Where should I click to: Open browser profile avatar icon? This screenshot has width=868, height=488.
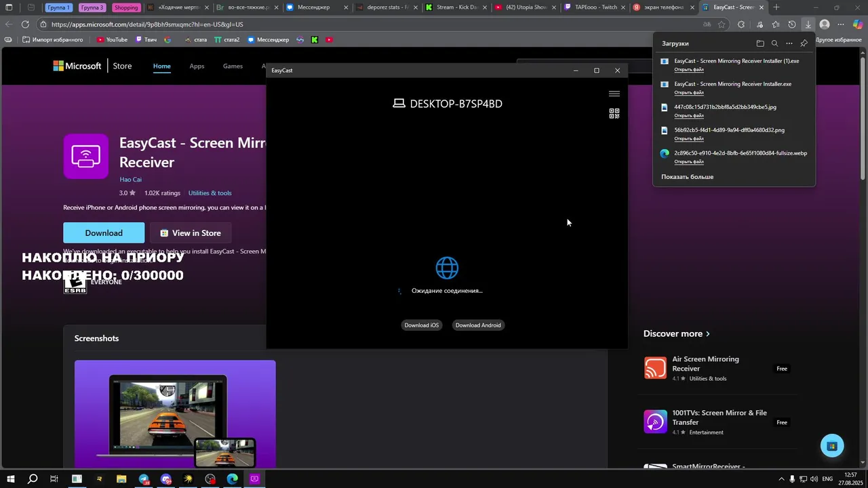pyautogui.click(x=825, y=24)
